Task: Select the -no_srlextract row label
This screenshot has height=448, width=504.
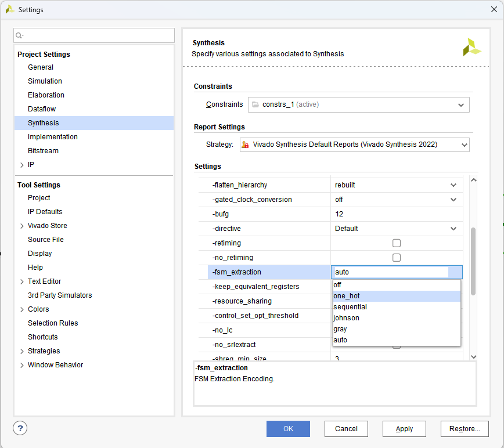Action: coord(233,345)
